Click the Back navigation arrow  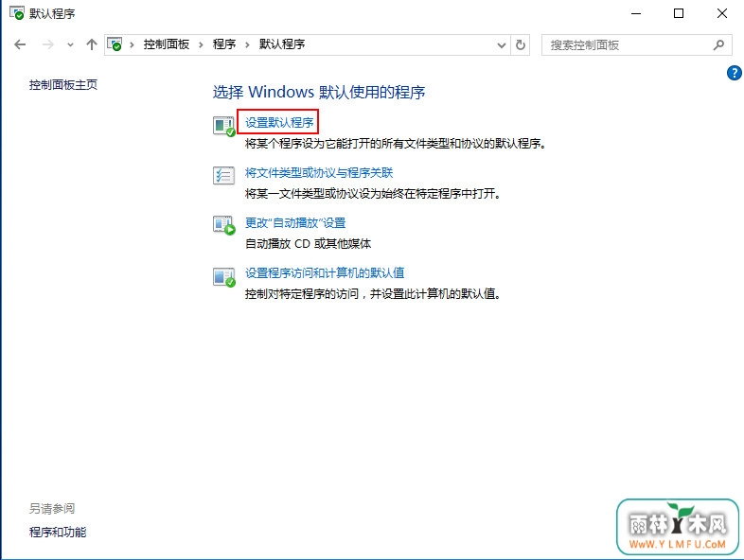[x=20, y=44]
